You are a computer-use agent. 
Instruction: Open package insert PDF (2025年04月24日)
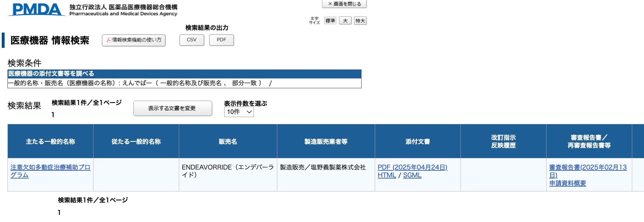412,167
